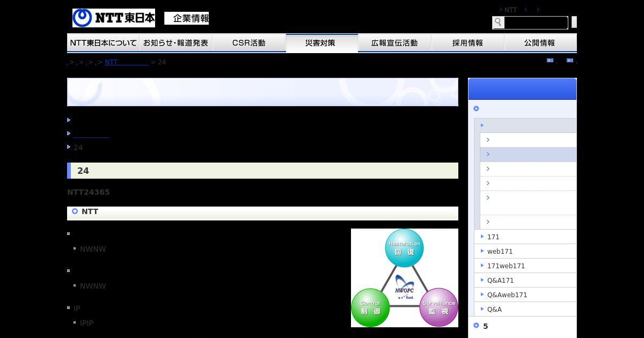Open the 171web171 sidebar link

click(506, 266)
